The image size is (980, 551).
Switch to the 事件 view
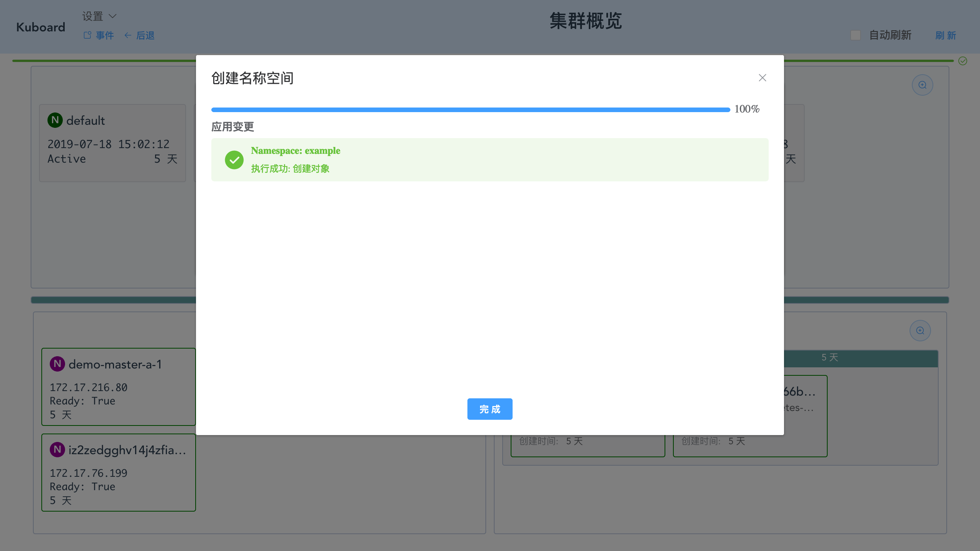[104, 35]
